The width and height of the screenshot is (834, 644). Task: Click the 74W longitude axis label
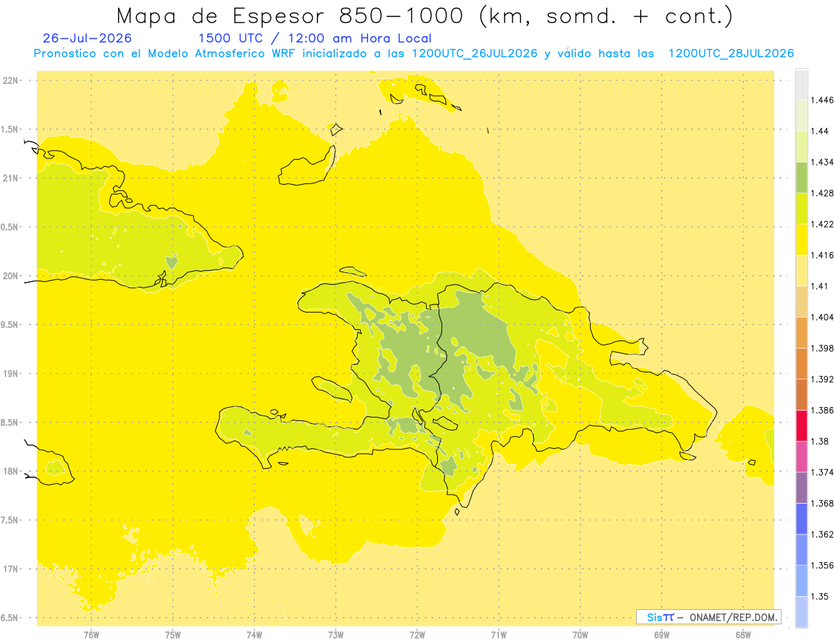pyautogui.click(x=254, y=634)
